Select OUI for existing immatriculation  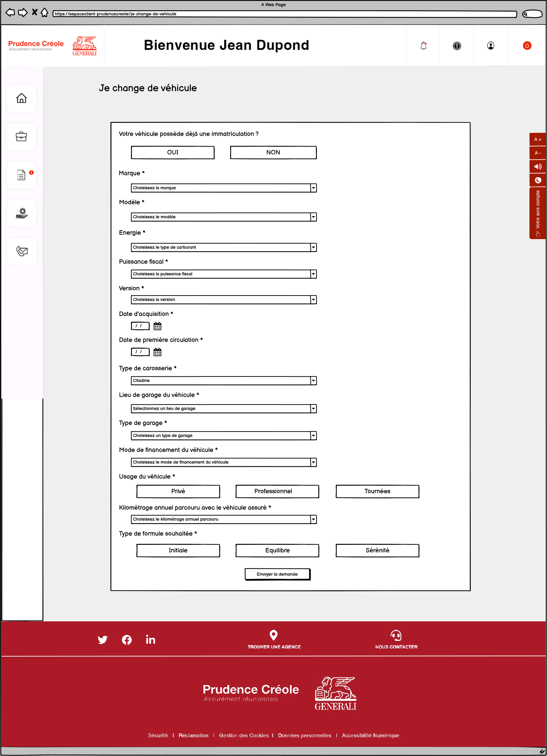[173, 152]
